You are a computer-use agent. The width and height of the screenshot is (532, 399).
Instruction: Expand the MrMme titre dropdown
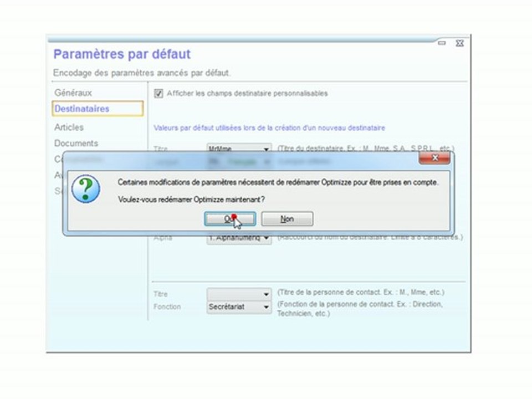coord(267,149)
